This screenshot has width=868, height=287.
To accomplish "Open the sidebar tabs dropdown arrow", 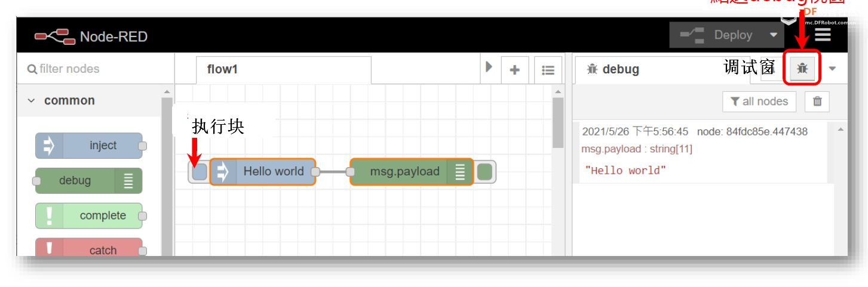I will click(832, 69).
